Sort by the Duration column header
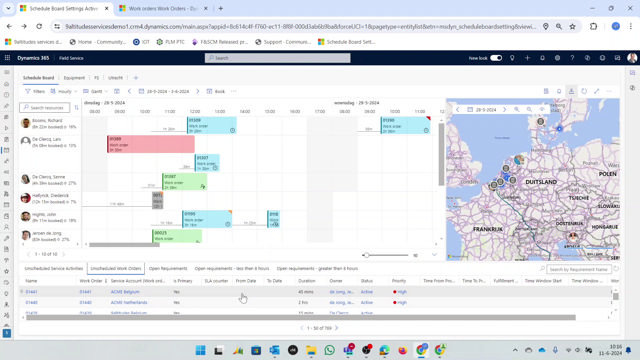This screenshot has width=640, height=360. click(307, 281)
